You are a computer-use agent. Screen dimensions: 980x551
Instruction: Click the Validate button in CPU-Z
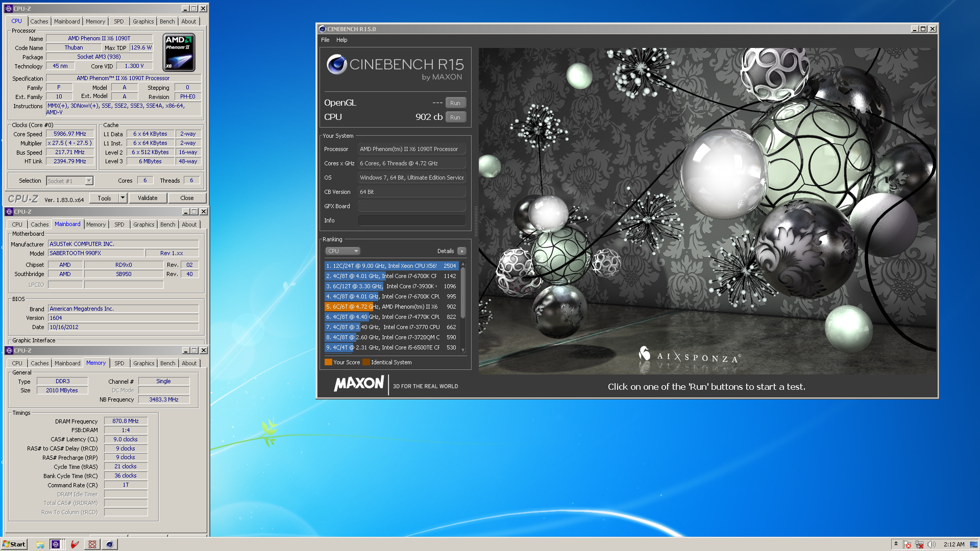tap(148, 198)
